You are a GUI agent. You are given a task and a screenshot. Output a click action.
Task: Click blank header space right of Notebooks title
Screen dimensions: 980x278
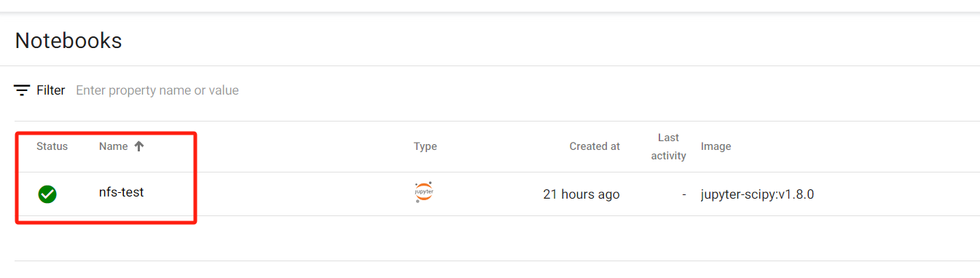click(x=546, y=40)
